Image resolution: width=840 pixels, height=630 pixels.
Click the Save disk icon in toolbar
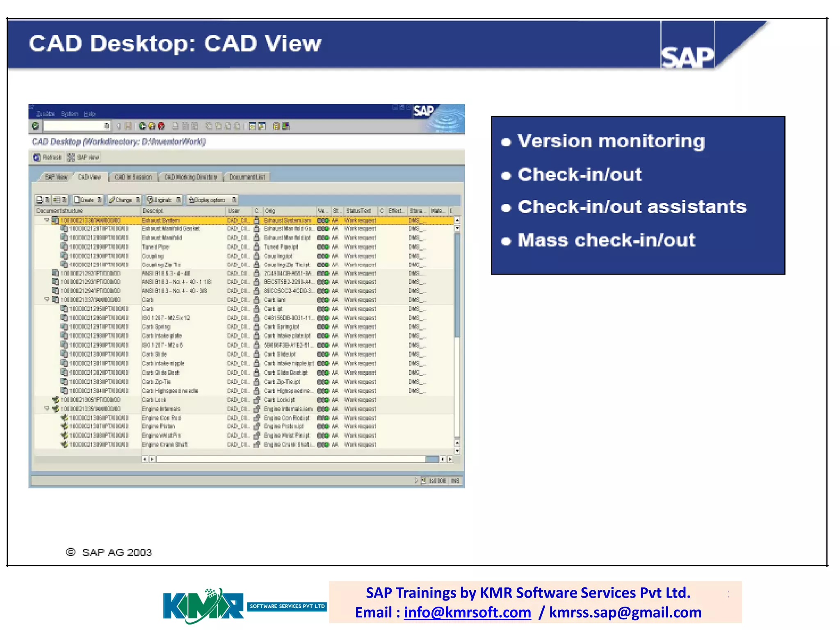128,126
